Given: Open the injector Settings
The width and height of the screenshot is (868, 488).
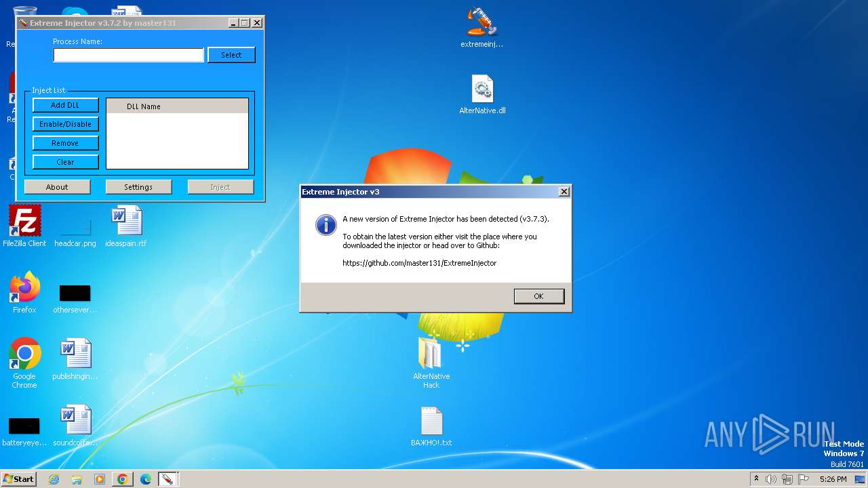Looking at the screenshot, I should click(138, 187).
